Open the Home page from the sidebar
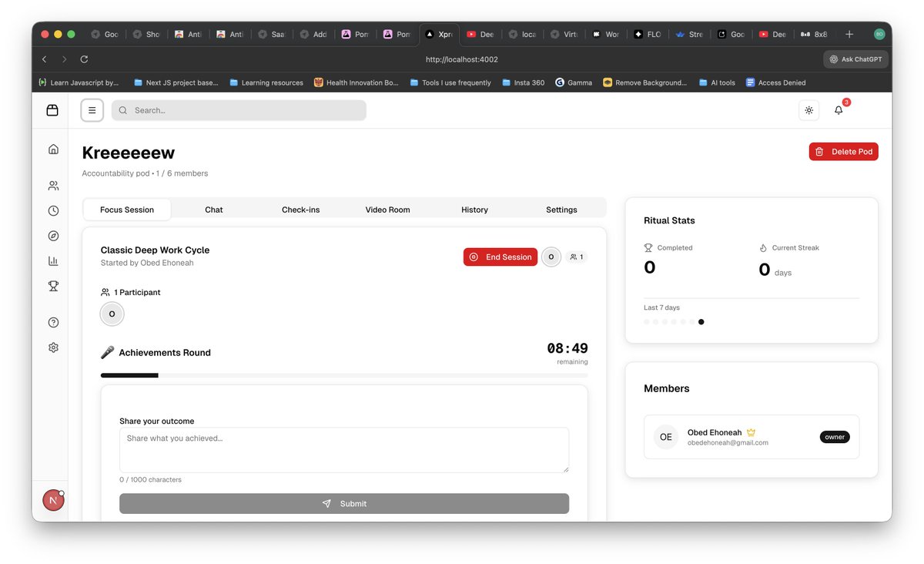The width and height of the screenshot is (924, 564). (53, 149)
